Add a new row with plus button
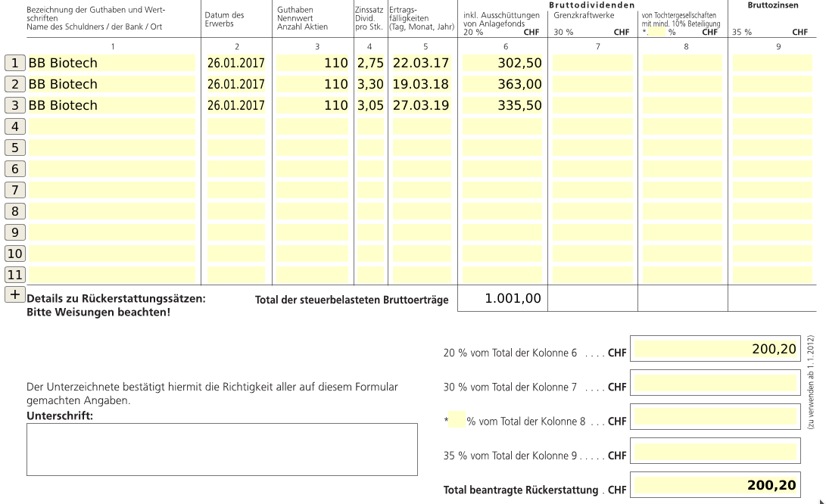Image resolution: width=826 pixels, height=504 pixels. click(x=14, y=294)
